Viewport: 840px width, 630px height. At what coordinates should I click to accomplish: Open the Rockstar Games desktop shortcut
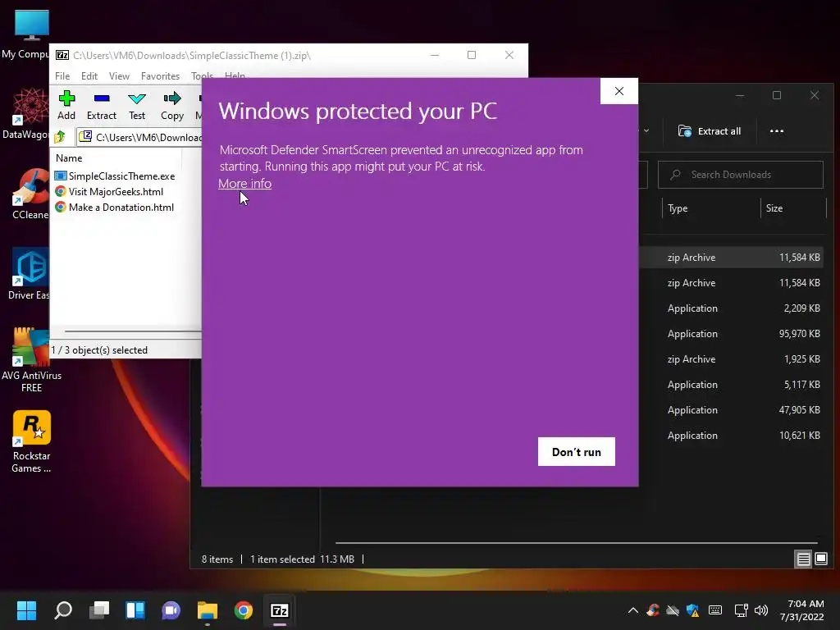(x=31, y=441)
